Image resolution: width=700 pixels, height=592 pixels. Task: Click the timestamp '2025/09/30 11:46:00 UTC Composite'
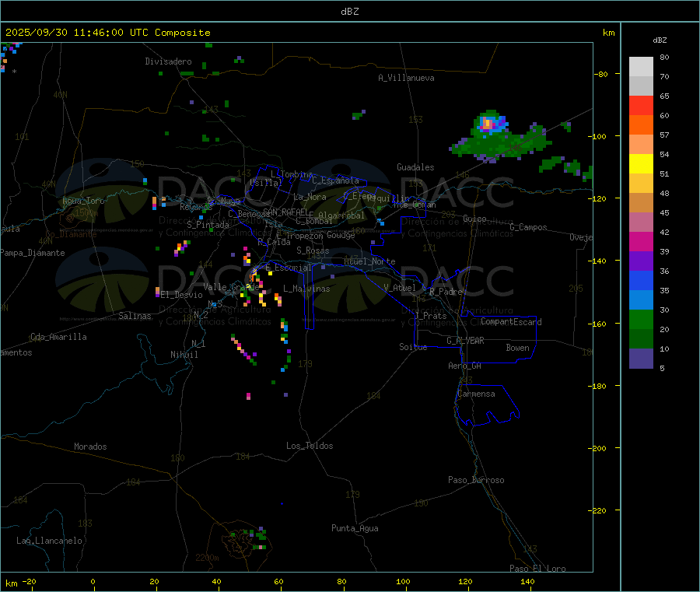coord(107,33)
